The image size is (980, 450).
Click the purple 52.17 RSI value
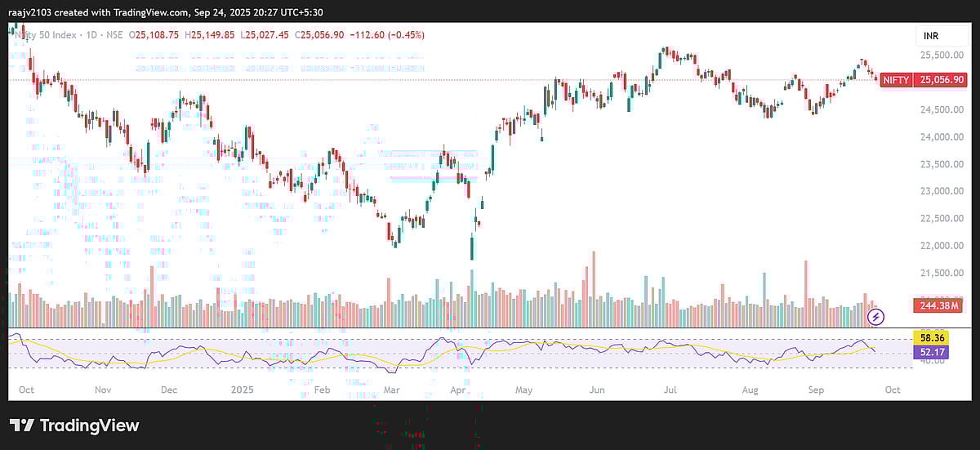click(930, 353)
